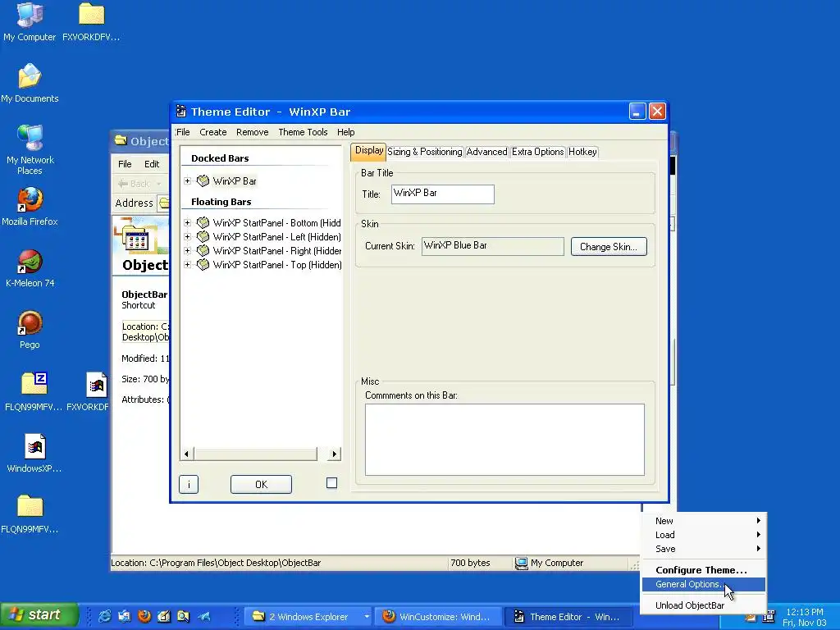
Task: Click the bar Title text field
Action: pyautogui.click(x=442, y=194)
